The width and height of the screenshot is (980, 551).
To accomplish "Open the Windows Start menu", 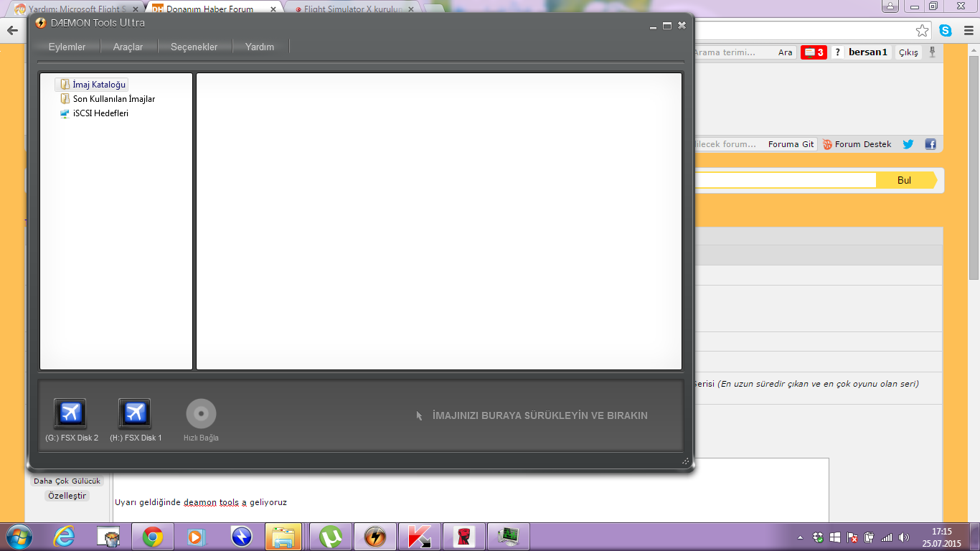I will (x=18, y=537).
